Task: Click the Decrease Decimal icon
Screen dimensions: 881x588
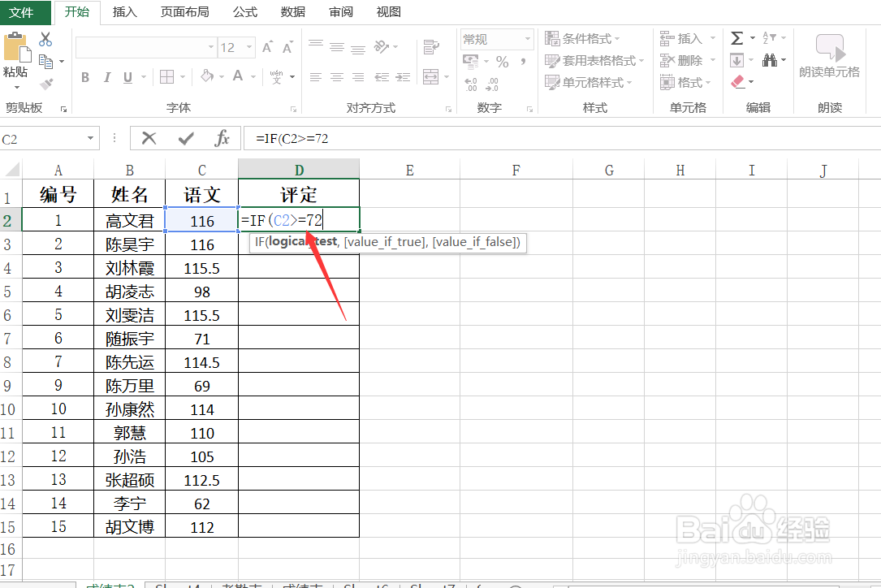Action: click(492, 84)
